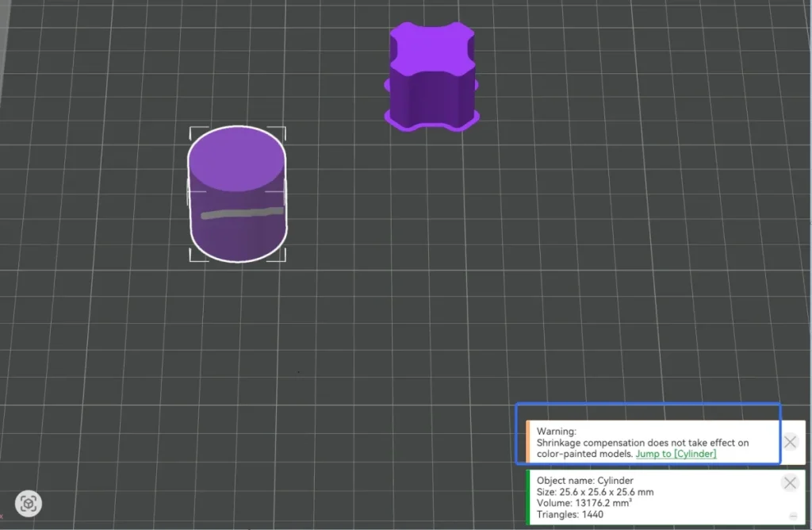Click the 'Size: 25.6 x 25.6 x 25.6 mm' text

click(x=595, y=492)
